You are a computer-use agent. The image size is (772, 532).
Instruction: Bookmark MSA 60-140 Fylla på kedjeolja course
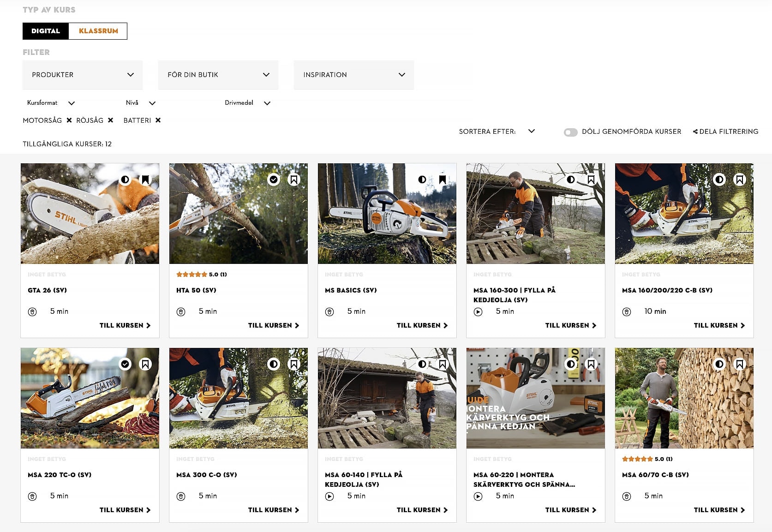[443, 364]
